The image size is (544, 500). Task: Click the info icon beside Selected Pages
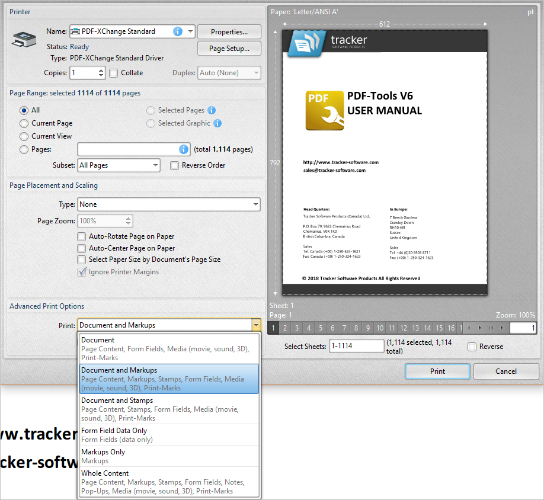click(x=212, y=110)
